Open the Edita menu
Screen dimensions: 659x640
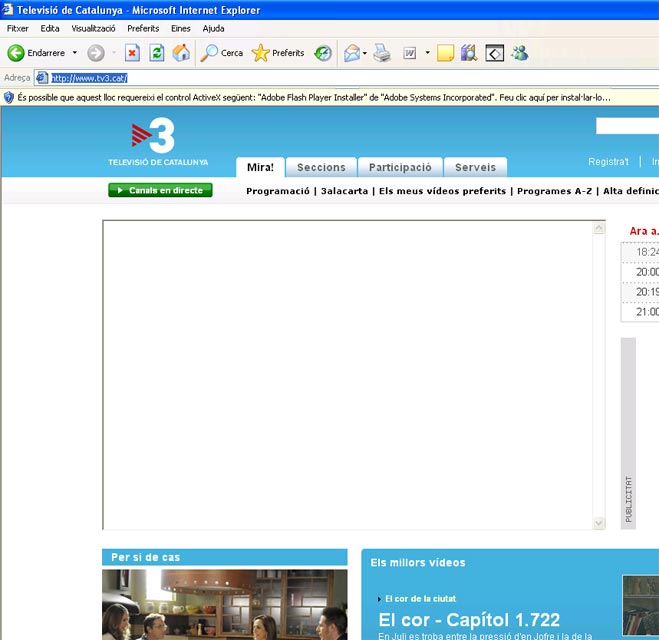coord(50,29)
